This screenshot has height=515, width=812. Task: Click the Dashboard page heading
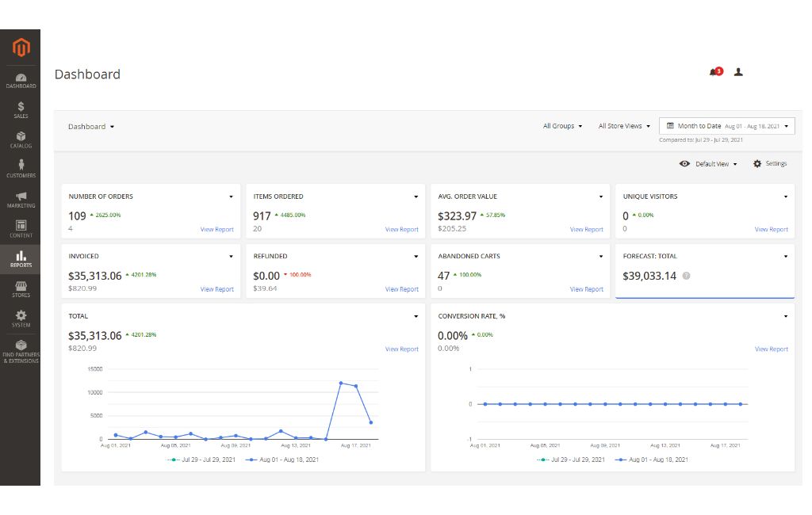(87, 74)
